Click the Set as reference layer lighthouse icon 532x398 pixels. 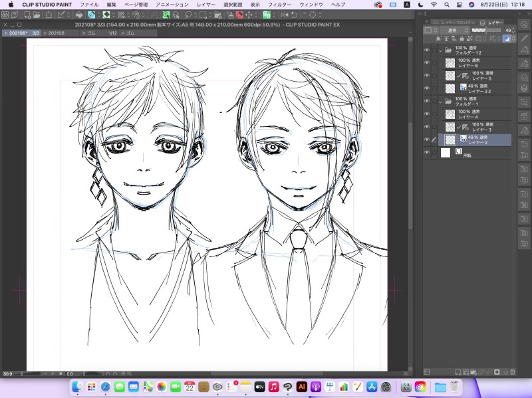(x=446, y=39)
